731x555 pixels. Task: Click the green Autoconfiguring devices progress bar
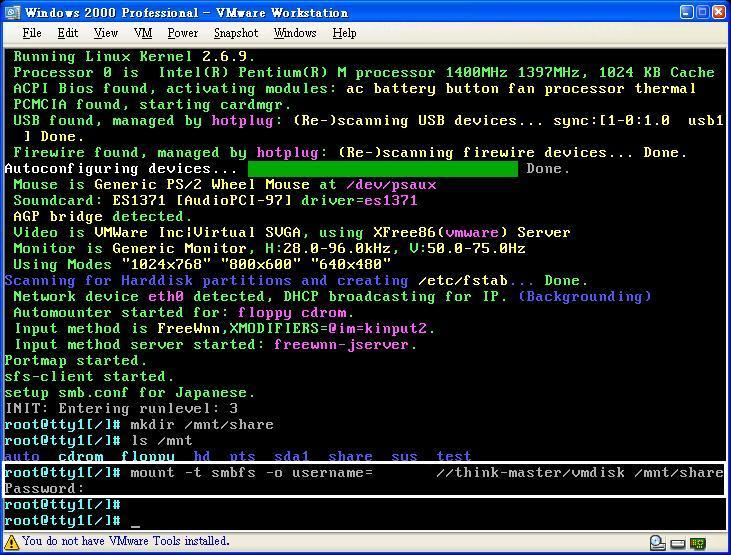(x=383, y=169)
